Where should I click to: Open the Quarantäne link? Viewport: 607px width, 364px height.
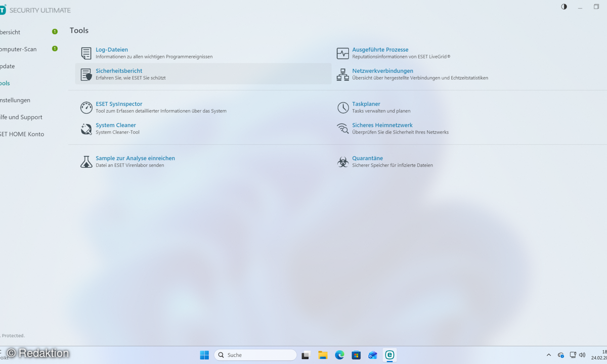367,158
